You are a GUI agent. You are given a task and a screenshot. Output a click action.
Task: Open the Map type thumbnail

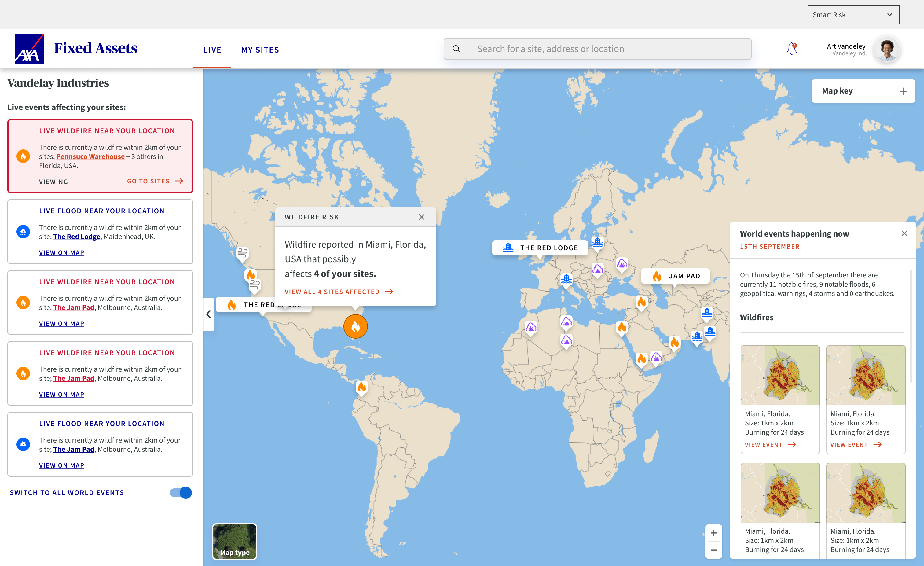[x=235, y=541]
